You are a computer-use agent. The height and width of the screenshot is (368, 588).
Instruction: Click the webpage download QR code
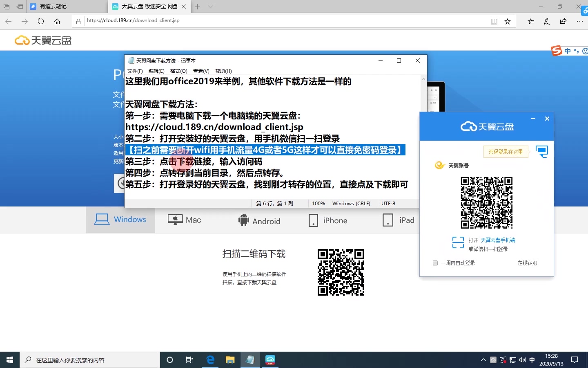[x=341, y=272]
